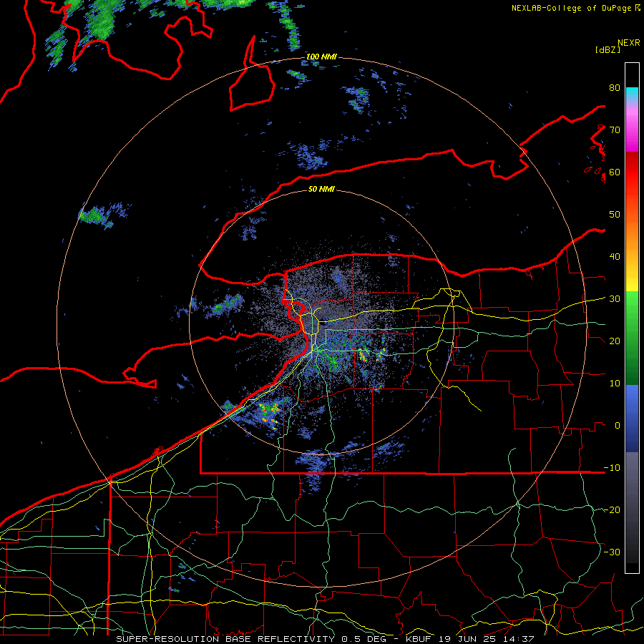644x644 pixels.
Task: Click the -20 value on the dBZ scale
Action: coord(612,509)
